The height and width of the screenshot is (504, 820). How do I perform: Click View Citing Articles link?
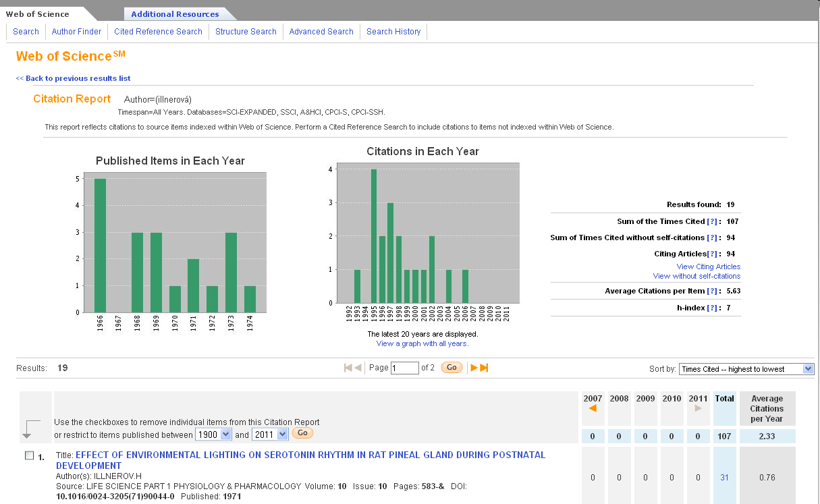click(x=709, y=267)
